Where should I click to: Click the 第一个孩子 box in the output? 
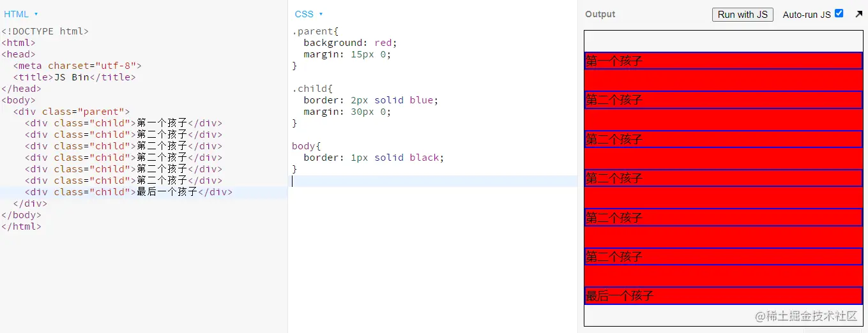(723, 61)
